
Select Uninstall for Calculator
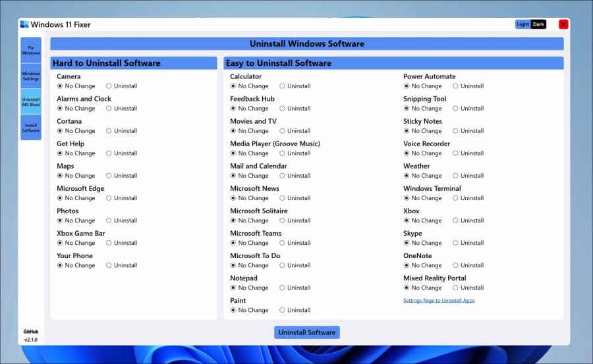click(x=295, y=86)
